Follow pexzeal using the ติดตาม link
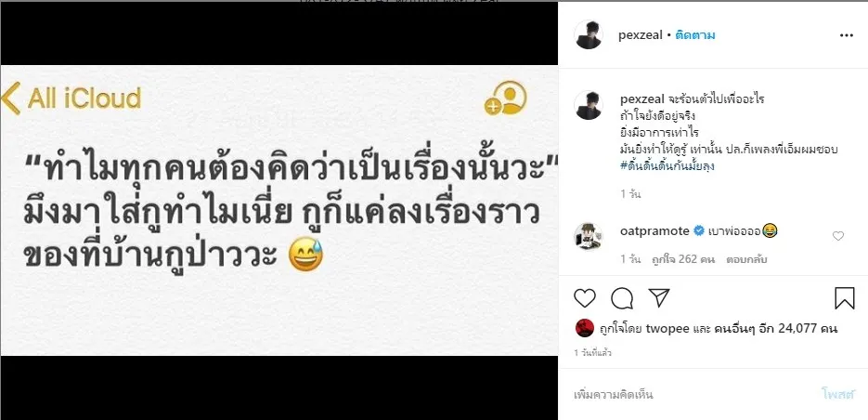This screenshot has height=420, width=868. tap(695, 35)
